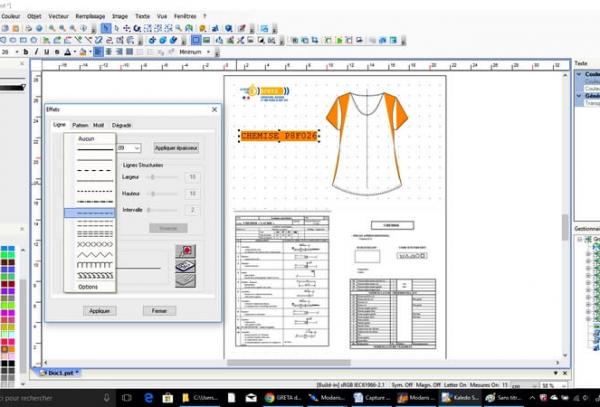Click the green flag icon in toolbar
The height and width of the screenshot is (407, 600).
(x=339, y=40)
